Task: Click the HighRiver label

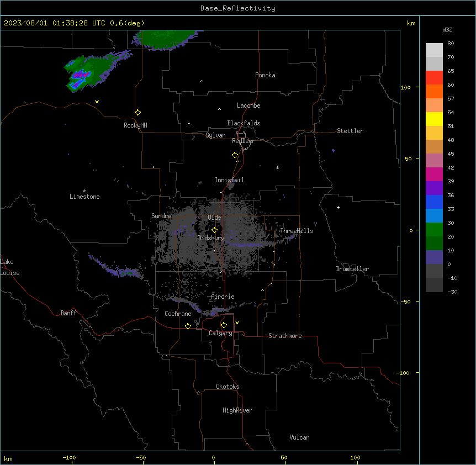Action: 237,410
